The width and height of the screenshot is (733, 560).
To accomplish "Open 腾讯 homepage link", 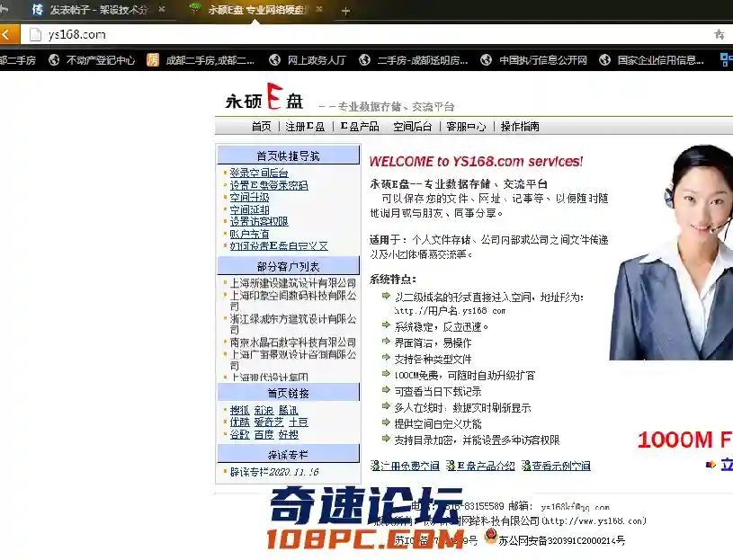I will [288, 411].
